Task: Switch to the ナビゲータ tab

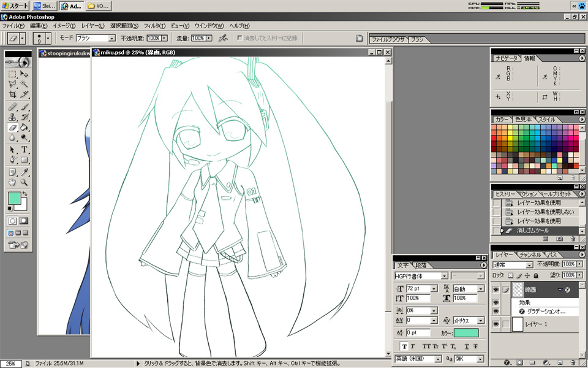Action: pyautogui.click(x=507, y=58)
